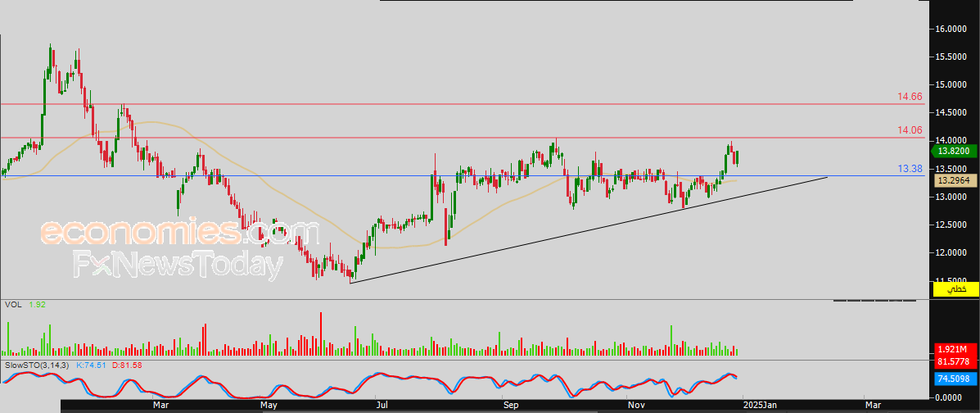Viewport: 980px width, 413px height.
Task: Click the 13.0000 price axis label
Action: pos(953,197)
